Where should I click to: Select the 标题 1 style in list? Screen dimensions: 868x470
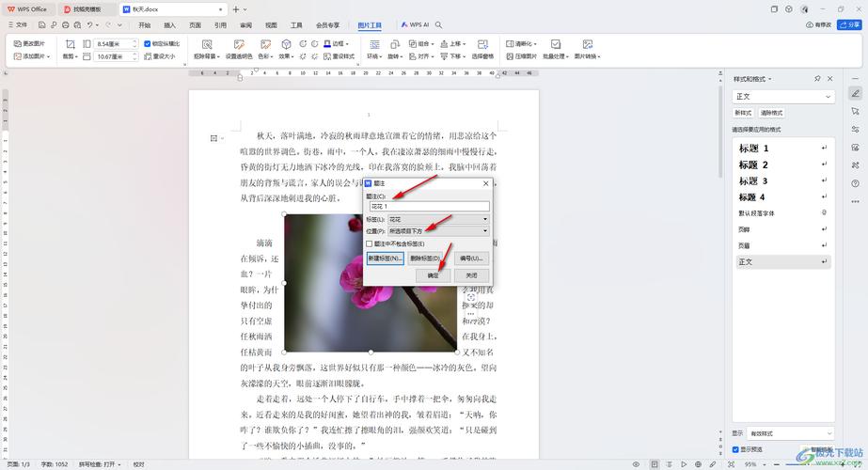point(782,149)
